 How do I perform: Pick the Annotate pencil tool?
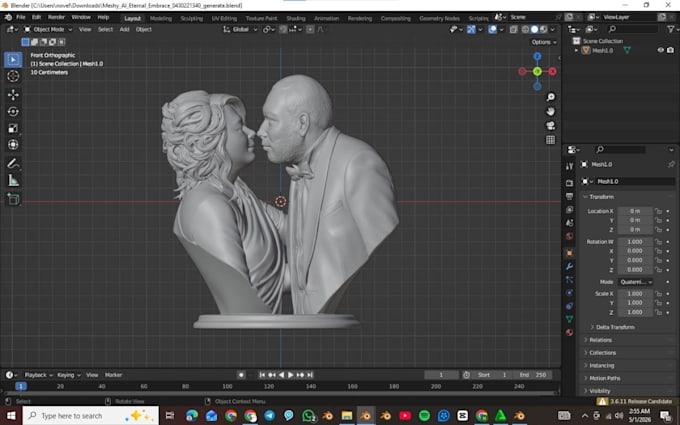click(13, 163)
